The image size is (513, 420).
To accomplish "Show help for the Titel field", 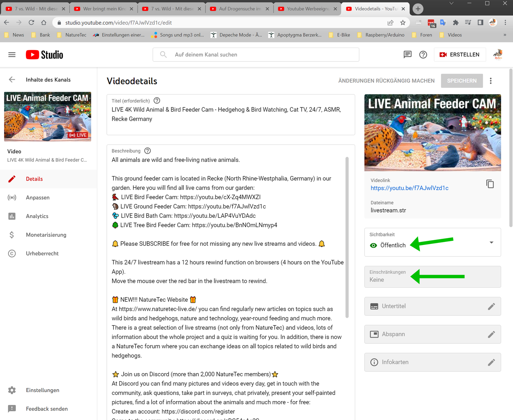I will [157, 101].
